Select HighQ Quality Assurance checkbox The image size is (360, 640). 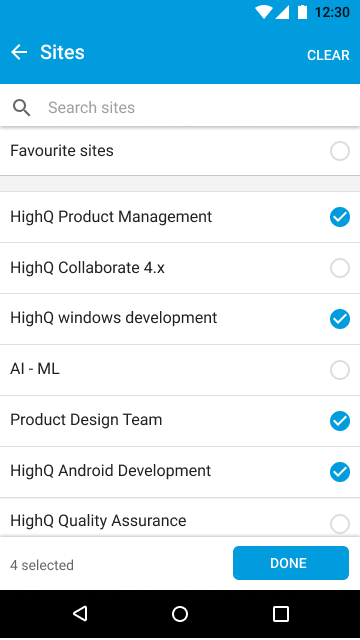tap(340, 523)
